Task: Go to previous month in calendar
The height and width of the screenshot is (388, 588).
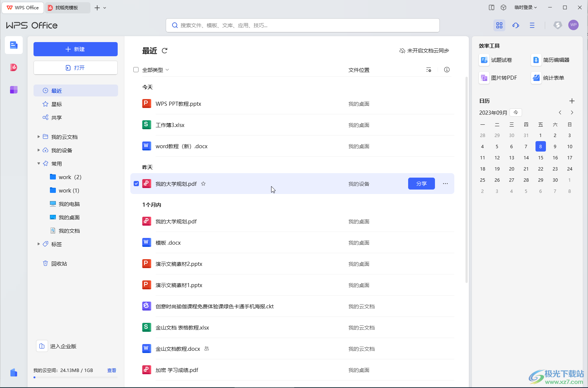Action: pos(560,112)
